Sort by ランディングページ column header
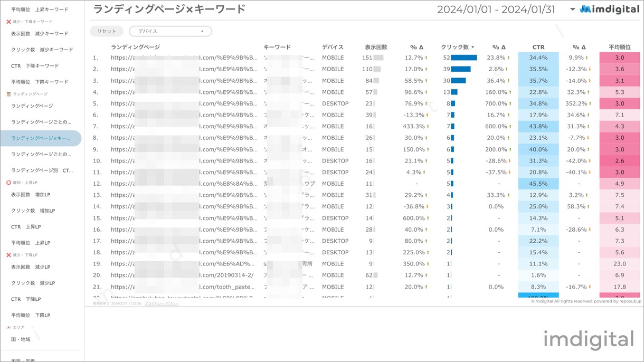Viewport: 644px width, 362px height. coord(135,47)
